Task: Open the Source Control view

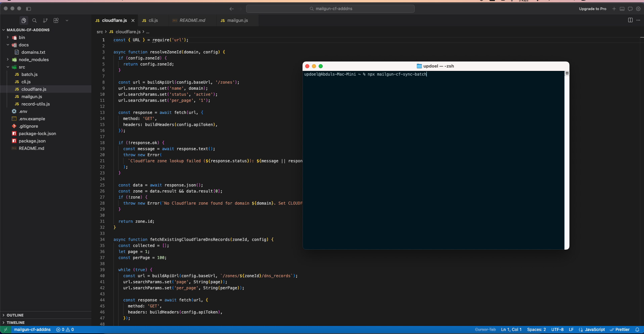Action: (45, 20)
